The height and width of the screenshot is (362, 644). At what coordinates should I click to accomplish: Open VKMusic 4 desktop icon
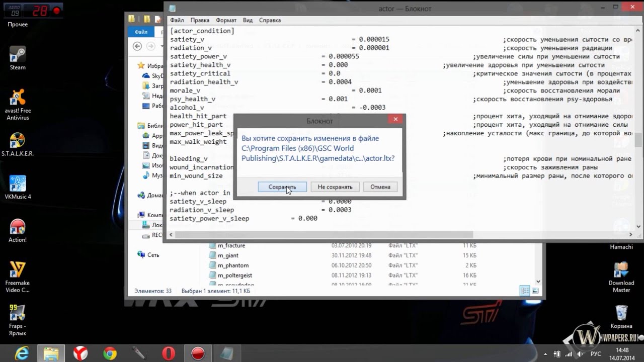[18, 188]
